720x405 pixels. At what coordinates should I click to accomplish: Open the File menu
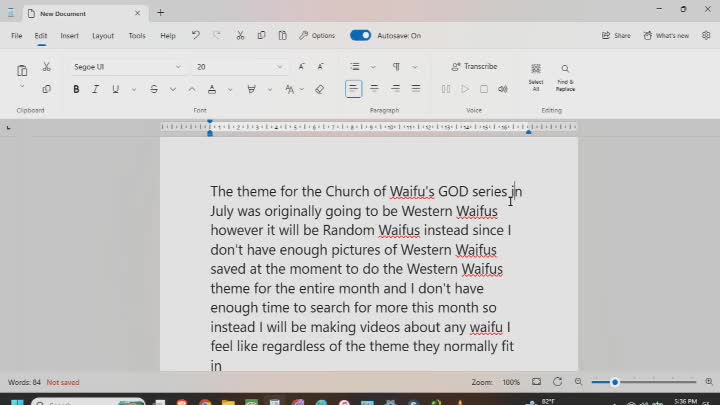pos(17,35)
